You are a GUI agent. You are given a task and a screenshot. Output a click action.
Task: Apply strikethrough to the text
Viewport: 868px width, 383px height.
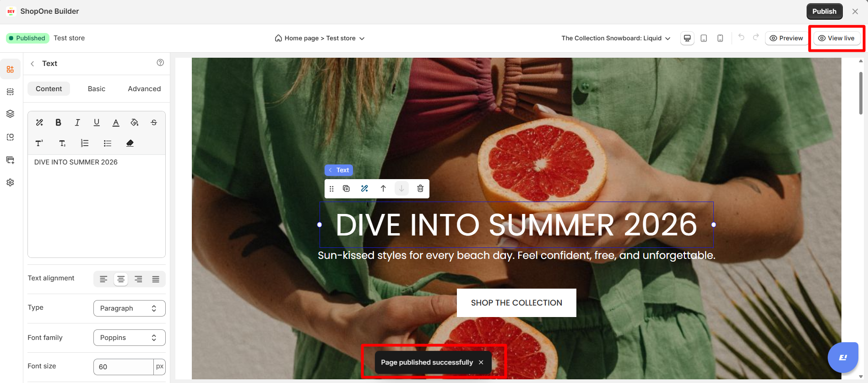click(x=154, y=122)
